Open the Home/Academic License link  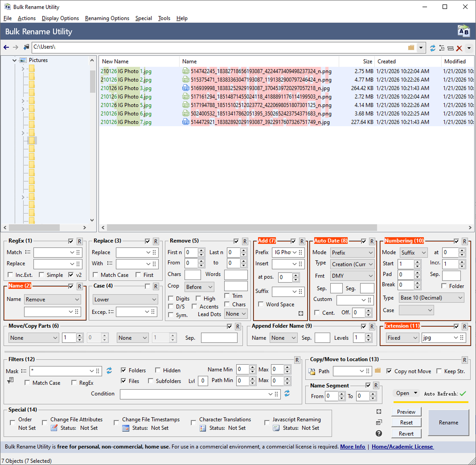click(402, 447)
